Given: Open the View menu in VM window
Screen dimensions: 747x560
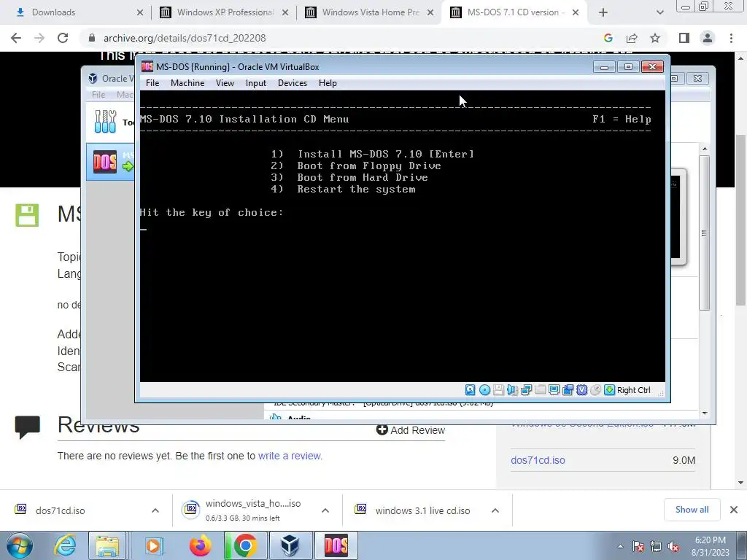Looking at the screenshot, I should (x=225, y=83).
